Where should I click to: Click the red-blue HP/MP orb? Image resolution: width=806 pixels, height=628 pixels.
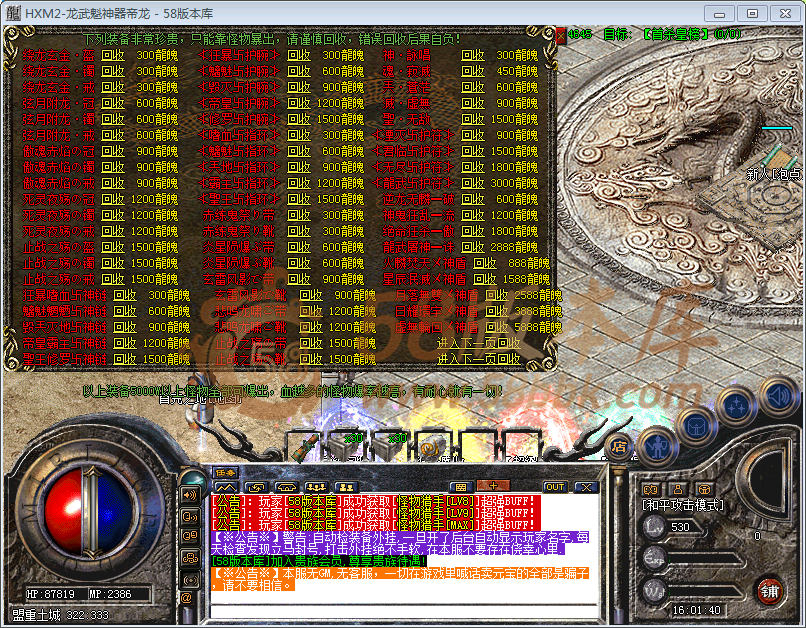pyautogui.click(x=88, y=510)
